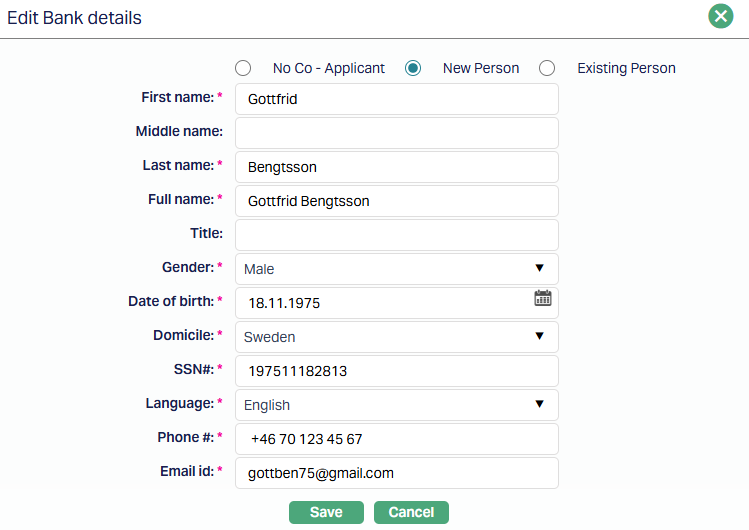The width and height of the screenshot is (749, 530).
Task: Focus the Email id field
Action: pyautogui.click(x=396, y=473)
